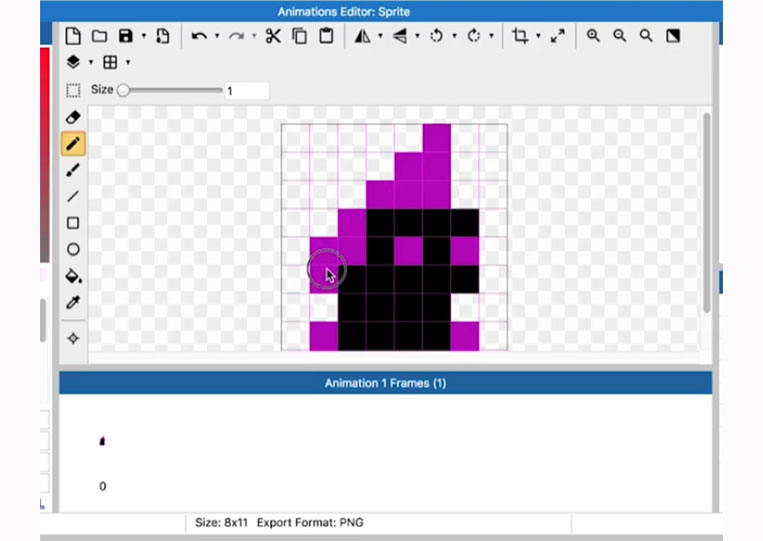This screenshot has width=763, height=541.
Task: Paste from clipboard icon
Action: click(x=326, y=36)
